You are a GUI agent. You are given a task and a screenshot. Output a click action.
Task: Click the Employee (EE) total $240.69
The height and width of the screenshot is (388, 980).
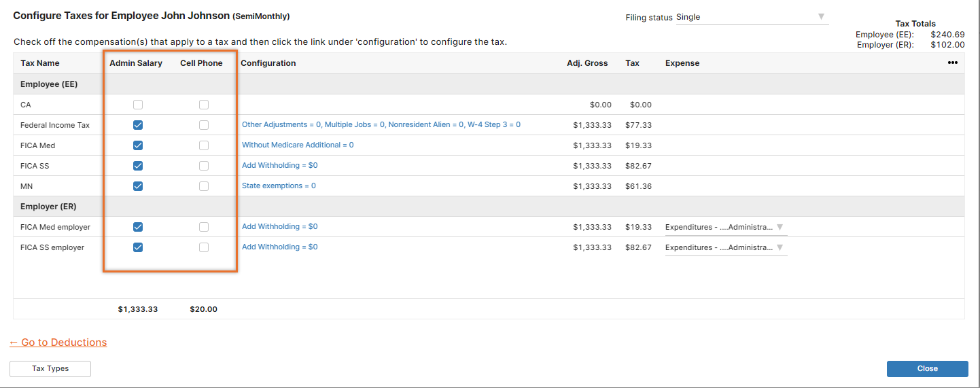click(x=947, y=35)
